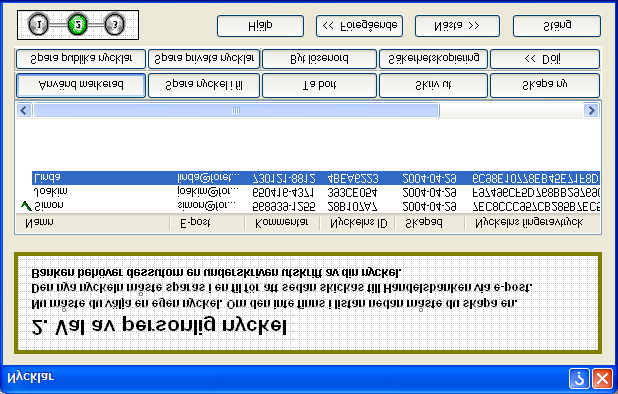The width and height of the screenshot is (618, 394).
Task: Click the Använd markerad button
Action: [81, 85]
